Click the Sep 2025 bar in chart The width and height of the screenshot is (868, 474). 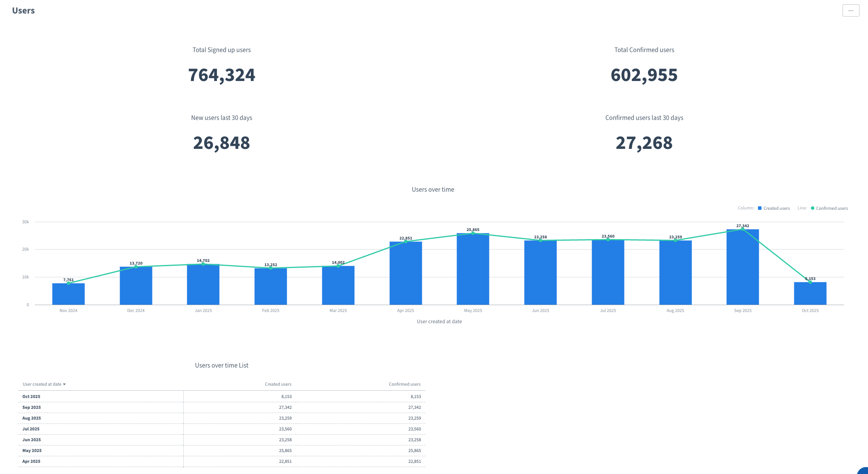click(743, 270)
